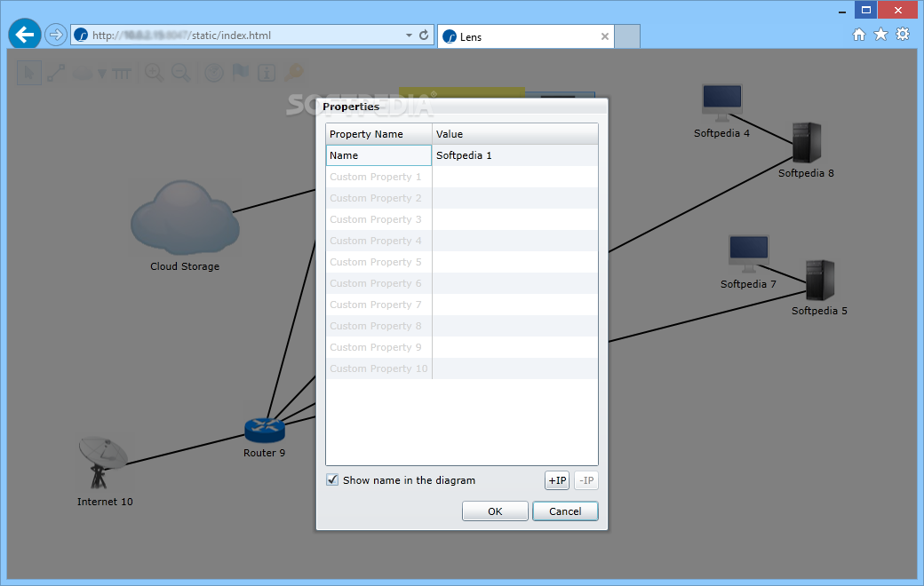Select the Softpedia 8 server
Viewport: 924px width, 586px height.
pos(807,143)
